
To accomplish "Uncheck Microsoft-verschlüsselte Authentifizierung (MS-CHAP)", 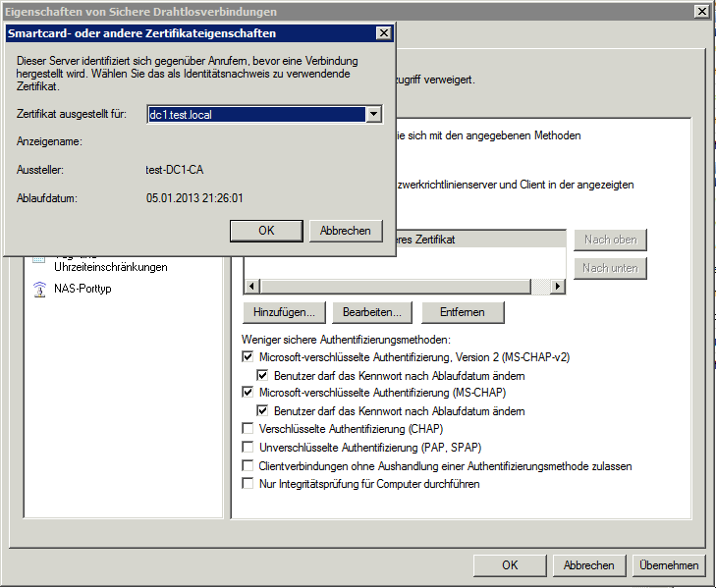I will [248, 393].
